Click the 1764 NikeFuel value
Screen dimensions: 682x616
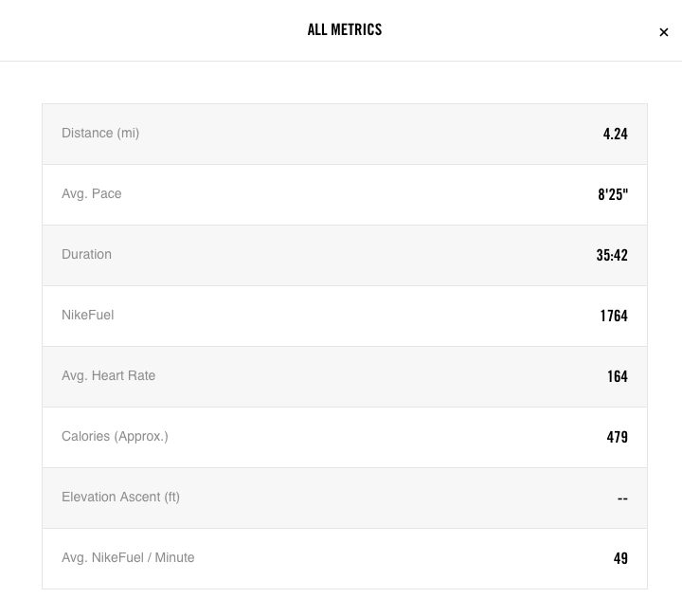point(614,316)
